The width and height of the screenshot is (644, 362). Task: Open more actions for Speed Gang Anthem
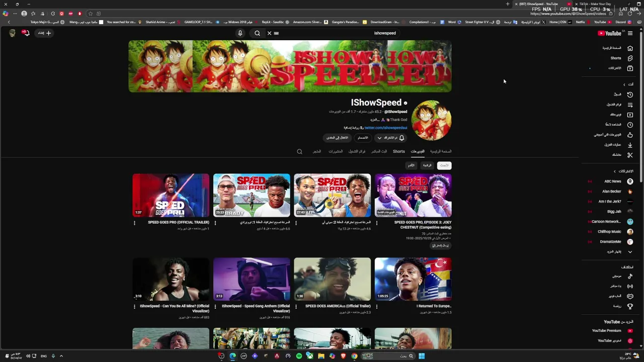tap(215, 307)
